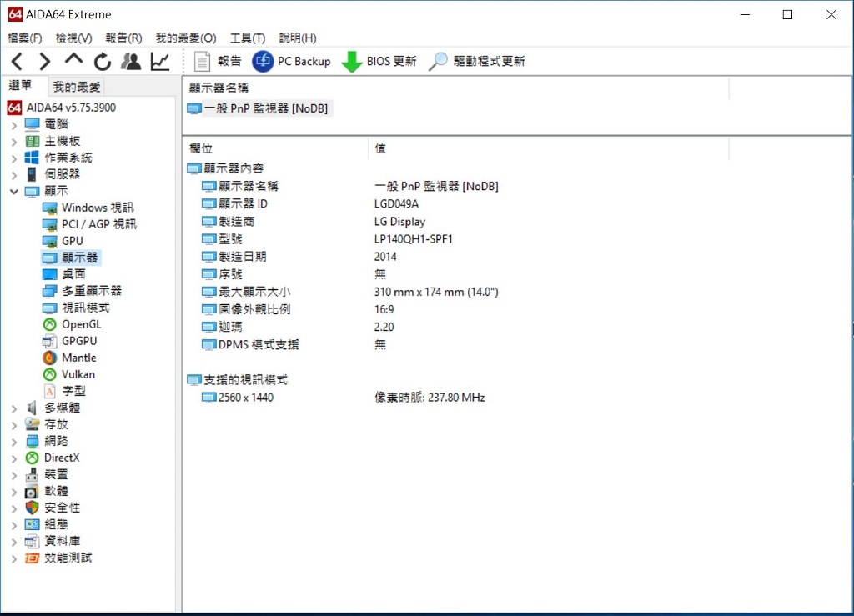Open the 檔案(F) menu

coord(24,38)
